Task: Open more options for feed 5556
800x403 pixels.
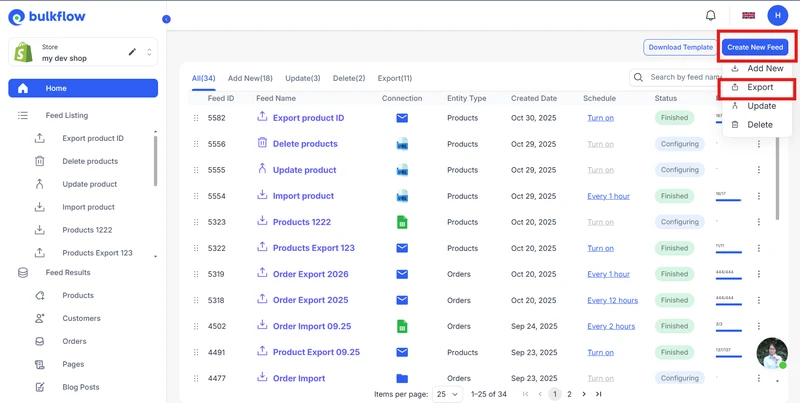Action: coord(759,144)
